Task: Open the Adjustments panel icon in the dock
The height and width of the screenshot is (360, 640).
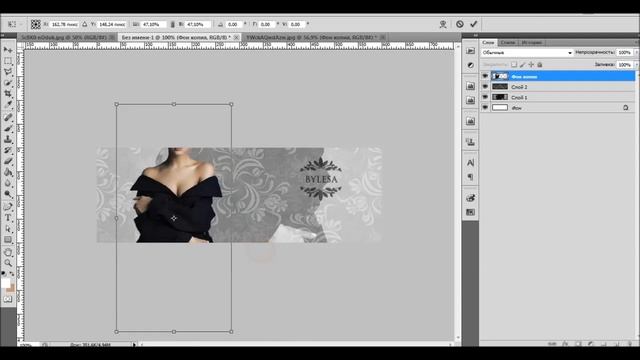Action: click(471, 65)
